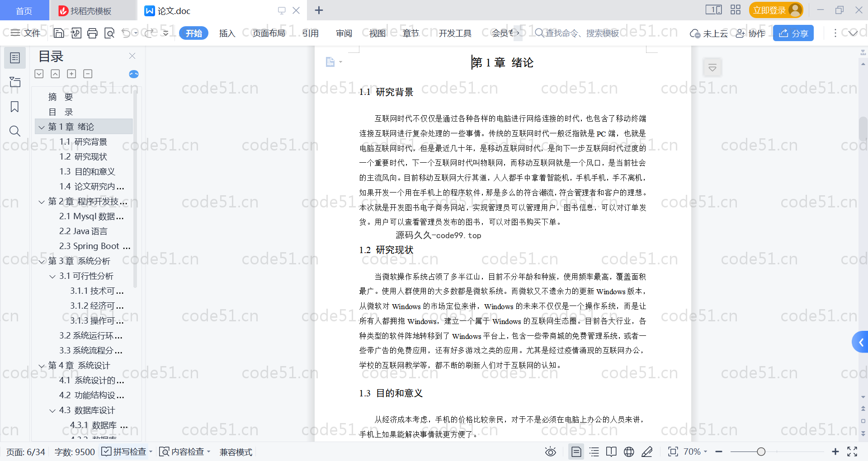
Task: Click the remove heading minus icon
Action: (x=88, y=74)
